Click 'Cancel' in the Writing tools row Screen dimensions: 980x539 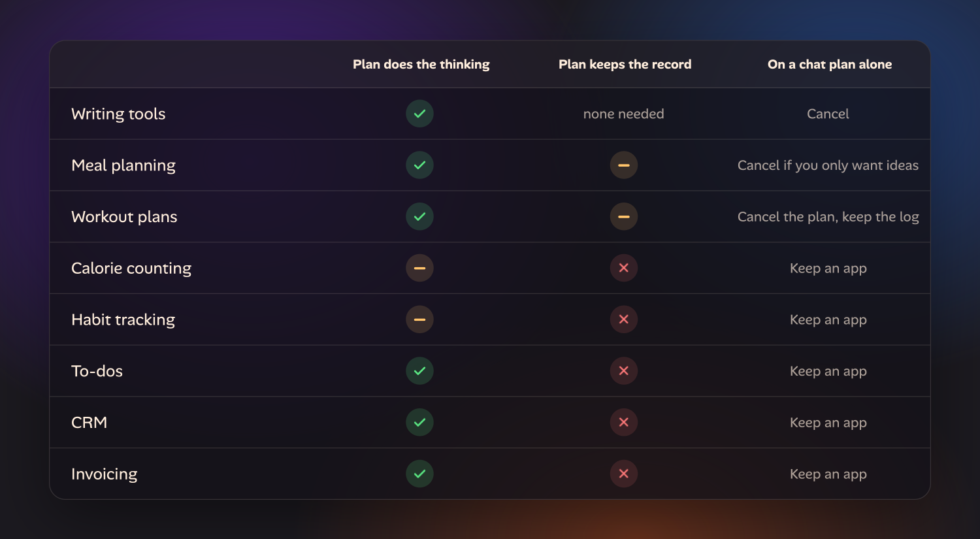(x=828, y=114)
